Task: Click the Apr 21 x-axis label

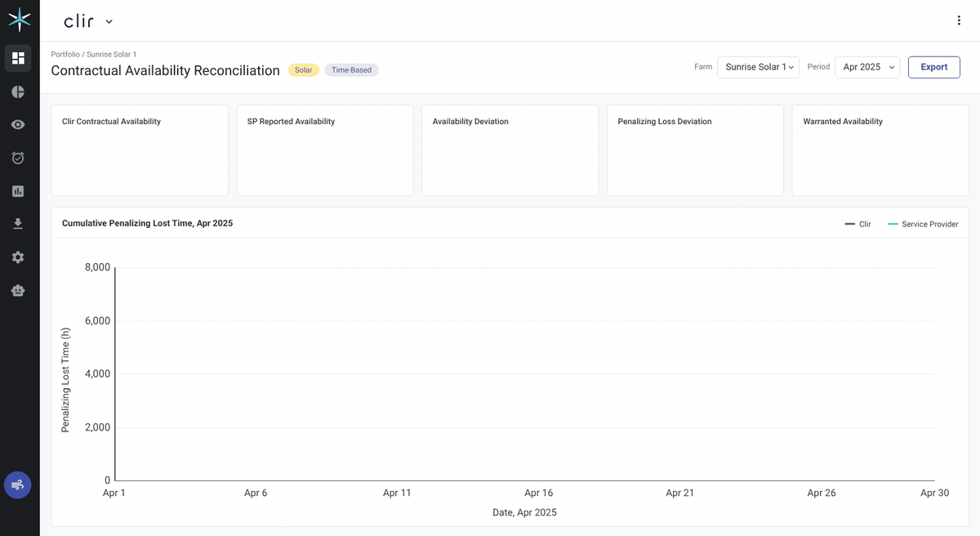Action: [x=679, y=493]
